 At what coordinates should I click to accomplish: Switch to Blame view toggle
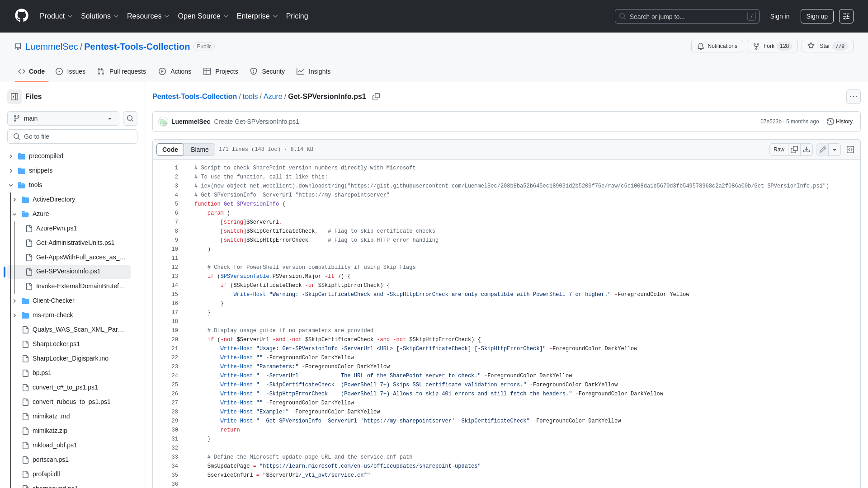[200, 150]
